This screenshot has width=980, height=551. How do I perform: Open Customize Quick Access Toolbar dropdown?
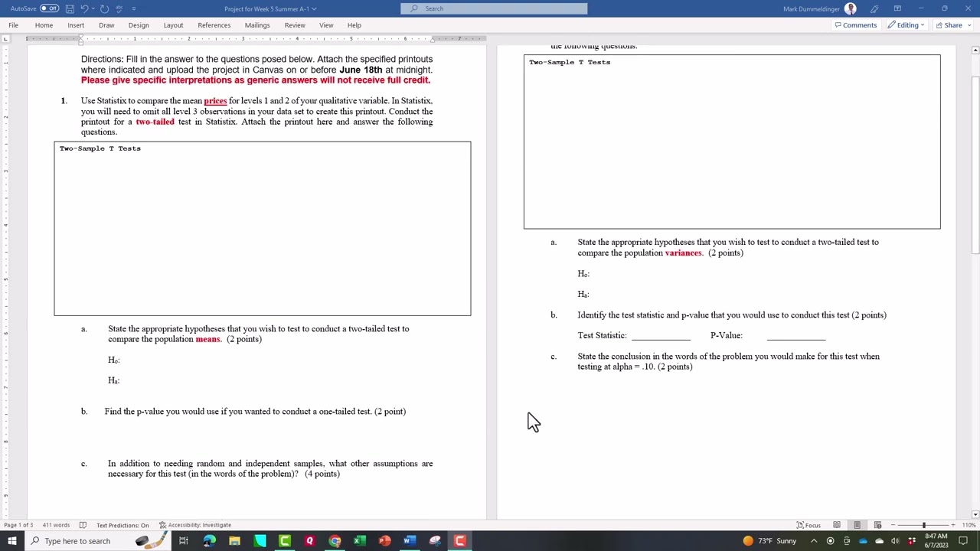click(134, 8)
